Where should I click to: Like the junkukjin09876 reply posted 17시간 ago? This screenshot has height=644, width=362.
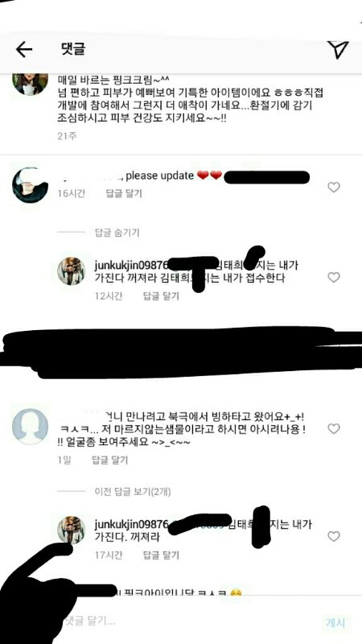pyautogui.click(x=334, y=536)
